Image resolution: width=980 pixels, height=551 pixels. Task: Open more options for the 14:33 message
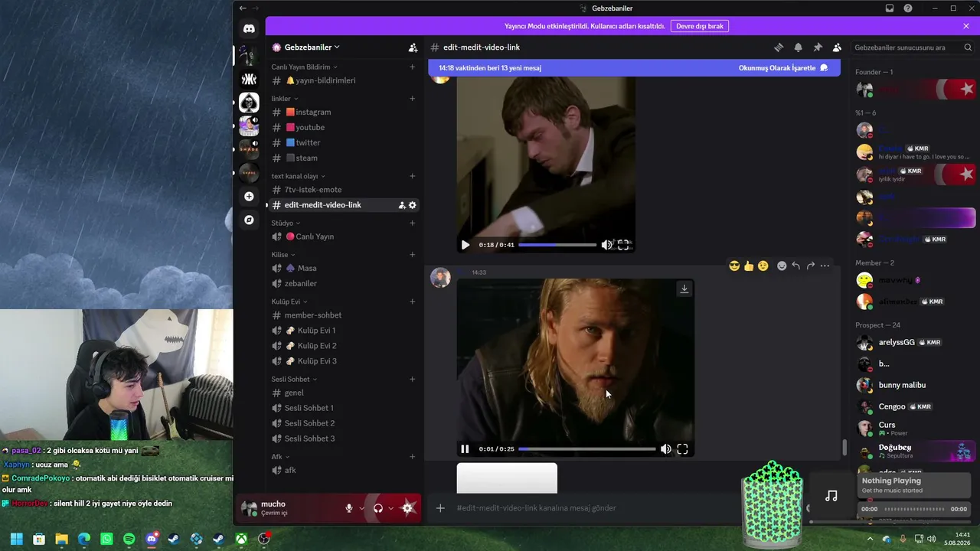pos(825,266)
